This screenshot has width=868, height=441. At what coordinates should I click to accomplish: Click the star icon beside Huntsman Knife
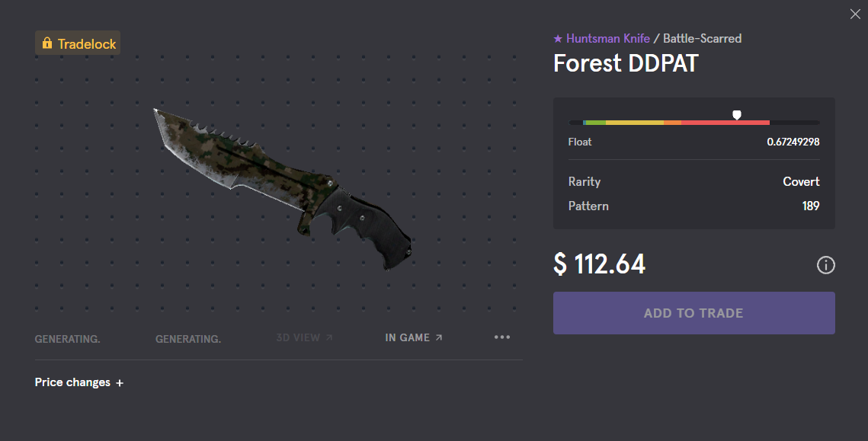(x=558, y=39)
